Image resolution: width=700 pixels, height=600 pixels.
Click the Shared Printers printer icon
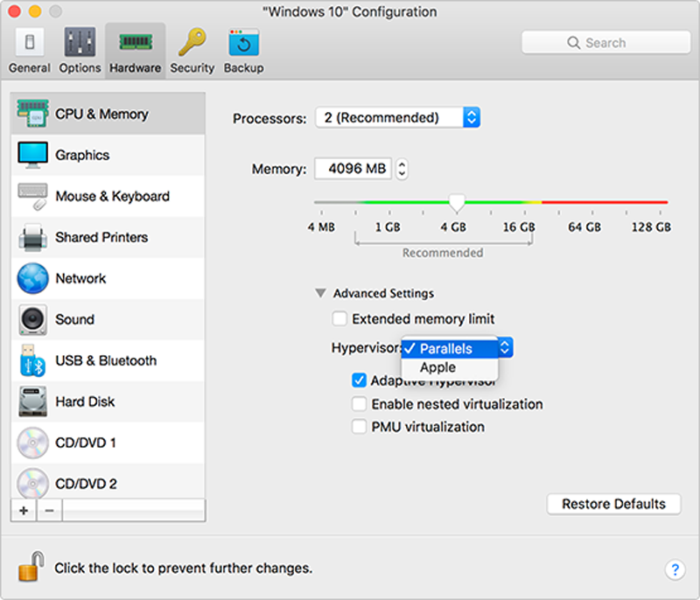click(x=32, y=237)
